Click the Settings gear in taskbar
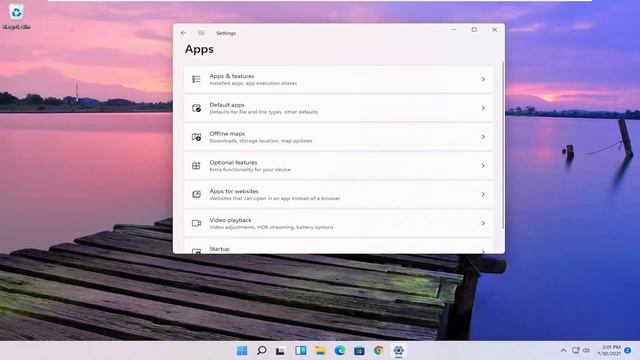This screenshot has width=640, height=360. (398, 351)
